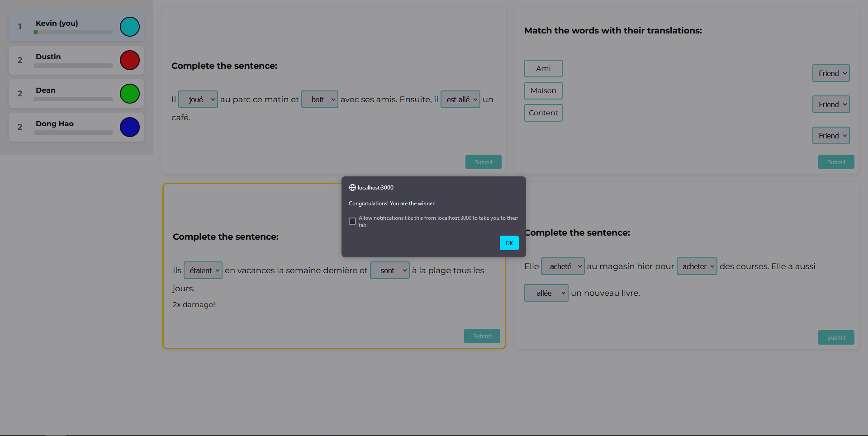The width and height of the screenshot is (868, 436).
Task: Select the Ami word tile
Action: (x=543, y=69)
